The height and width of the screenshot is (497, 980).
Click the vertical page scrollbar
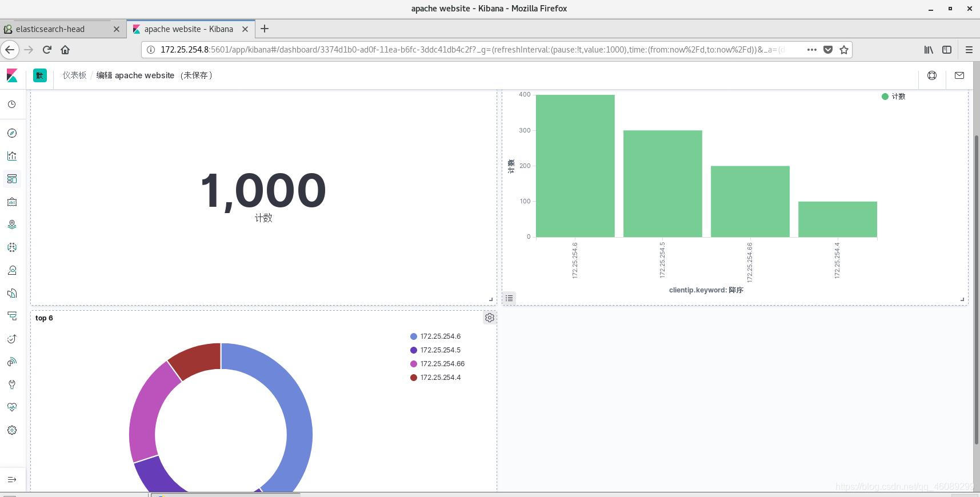[x=977, y=288]
